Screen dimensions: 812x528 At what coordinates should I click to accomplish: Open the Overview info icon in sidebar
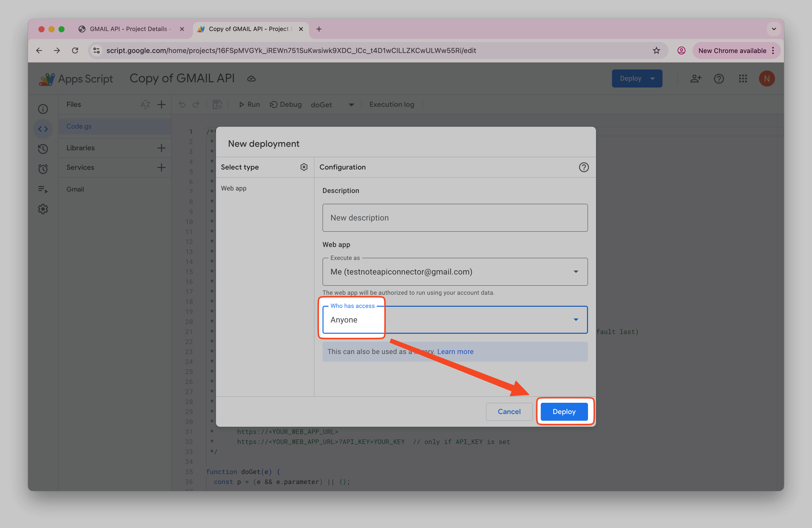pyautogui.click(x=43, y=109)
